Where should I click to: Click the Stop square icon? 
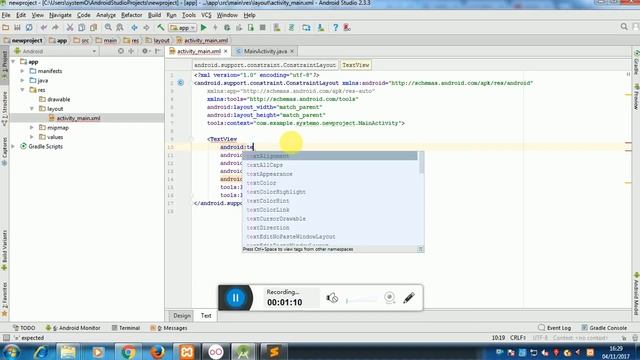pyautogui.click(x=262, y=28)
